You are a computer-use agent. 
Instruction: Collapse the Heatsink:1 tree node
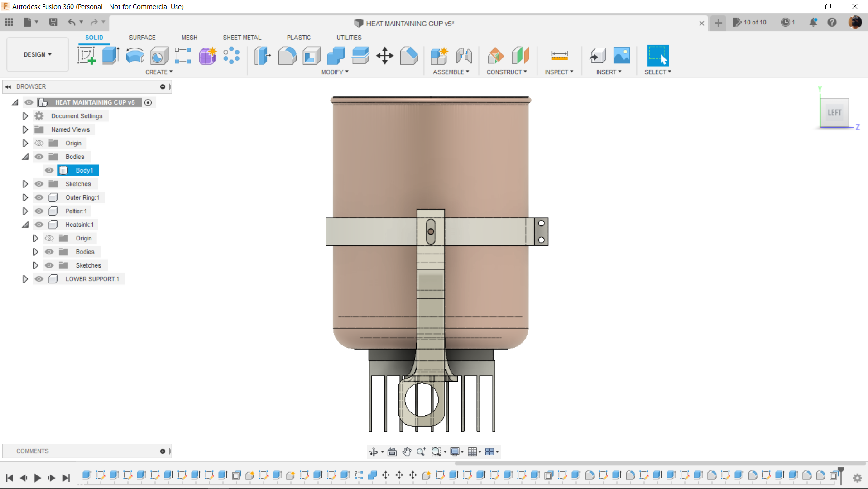(25, 225)
